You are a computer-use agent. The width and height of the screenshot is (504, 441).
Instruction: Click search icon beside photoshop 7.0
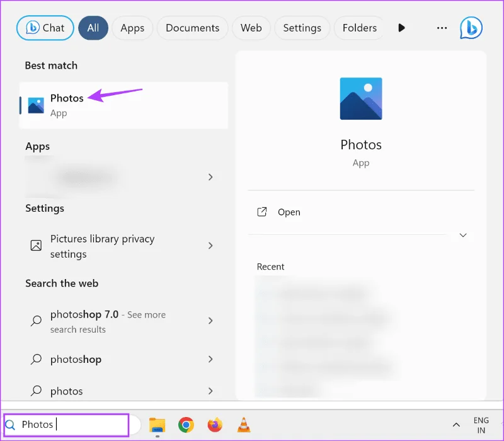tap(36, 321)
